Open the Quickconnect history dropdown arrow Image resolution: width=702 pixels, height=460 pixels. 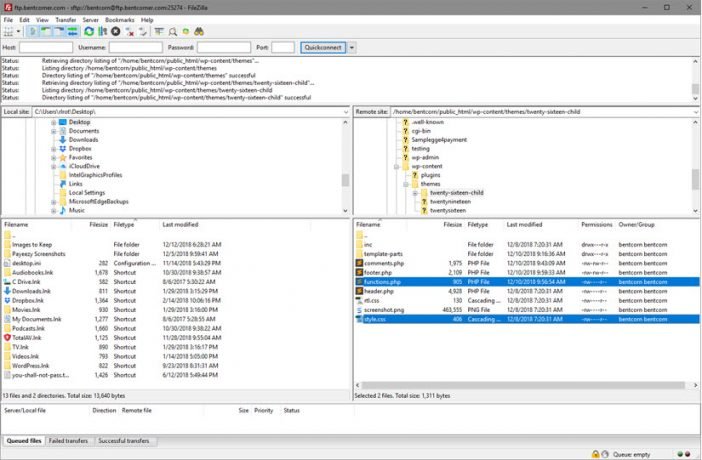coord(352,47)
